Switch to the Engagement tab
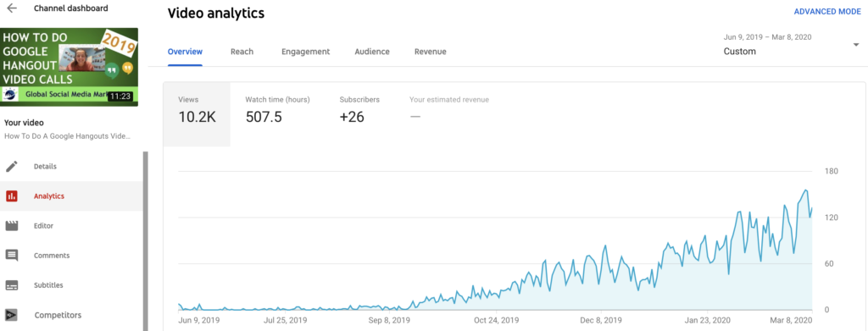The width and height of the screenshot is (868, 331). [x=305, y=52]
